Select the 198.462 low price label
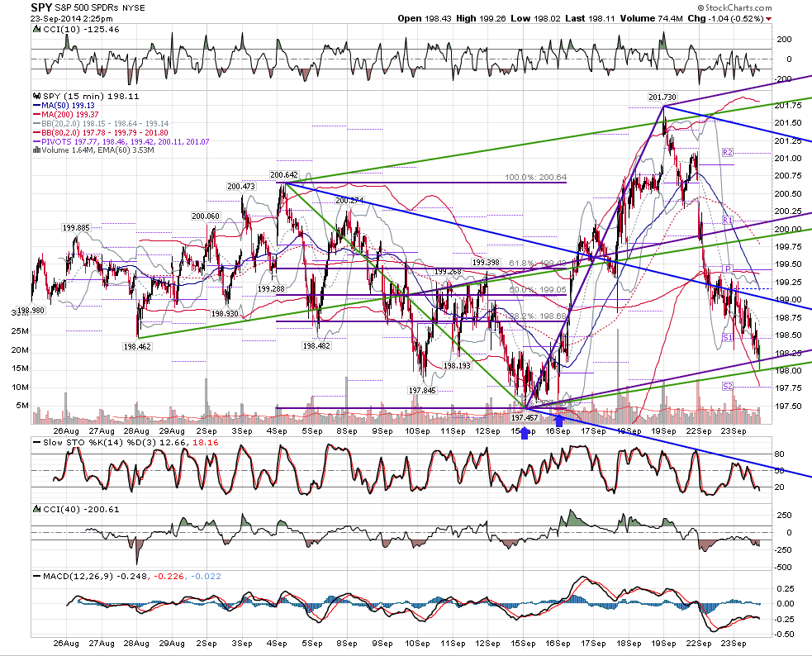This screenshot has height=656, width=812. coord(137,346)
